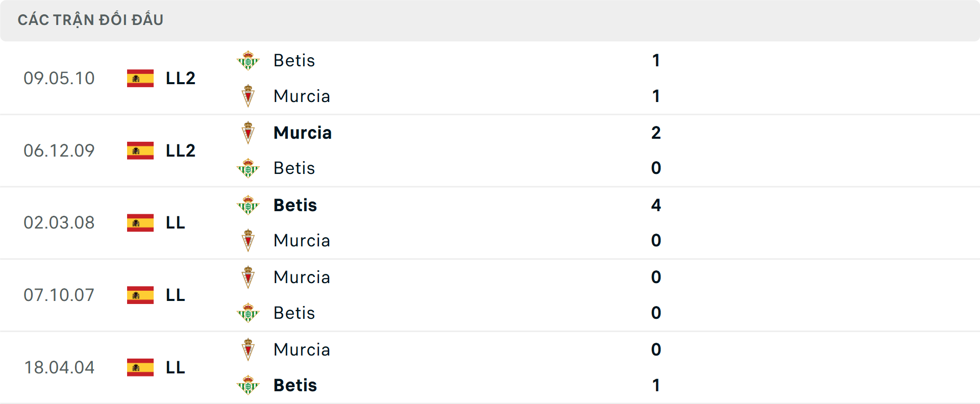Open LL2 league from 06.12.09 match
Viewport: 980px width, 404px height.
[x=181, y=150]
